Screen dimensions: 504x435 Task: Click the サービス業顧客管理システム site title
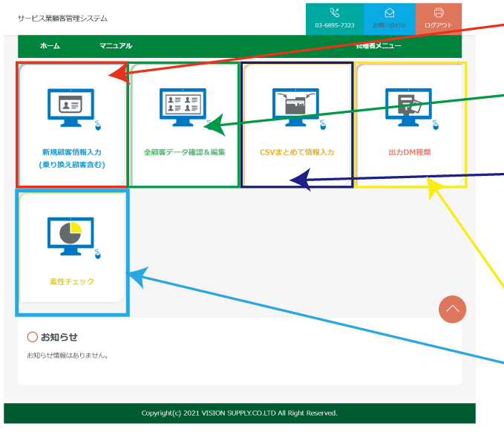(62, 19)
